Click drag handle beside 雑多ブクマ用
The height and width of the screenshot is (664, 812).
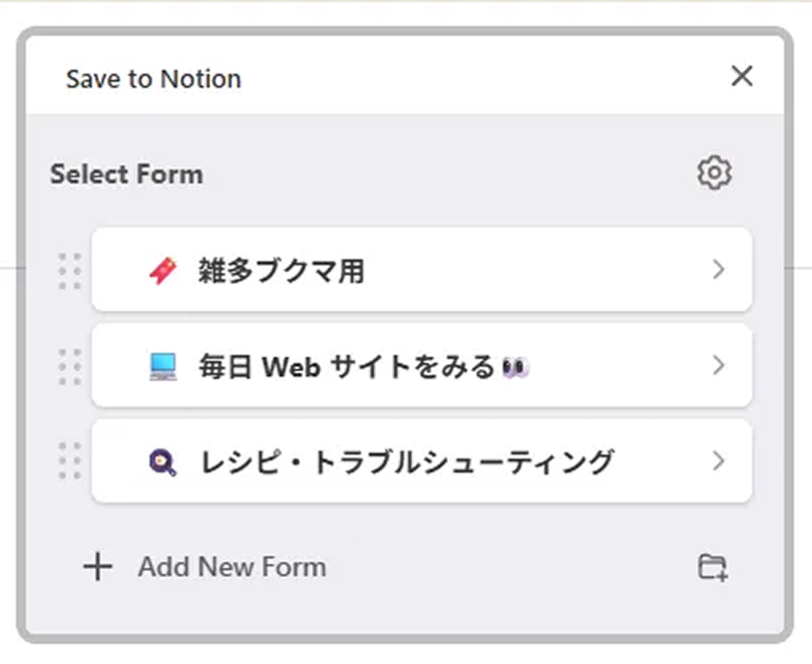[x=70, y=270]
